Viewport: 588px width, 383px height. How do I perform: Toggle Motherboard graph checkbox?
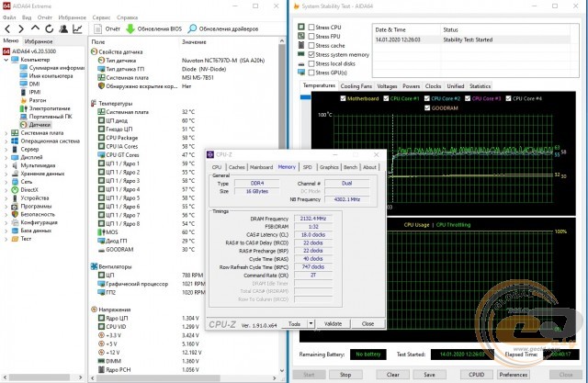click(x=343, y=98)
